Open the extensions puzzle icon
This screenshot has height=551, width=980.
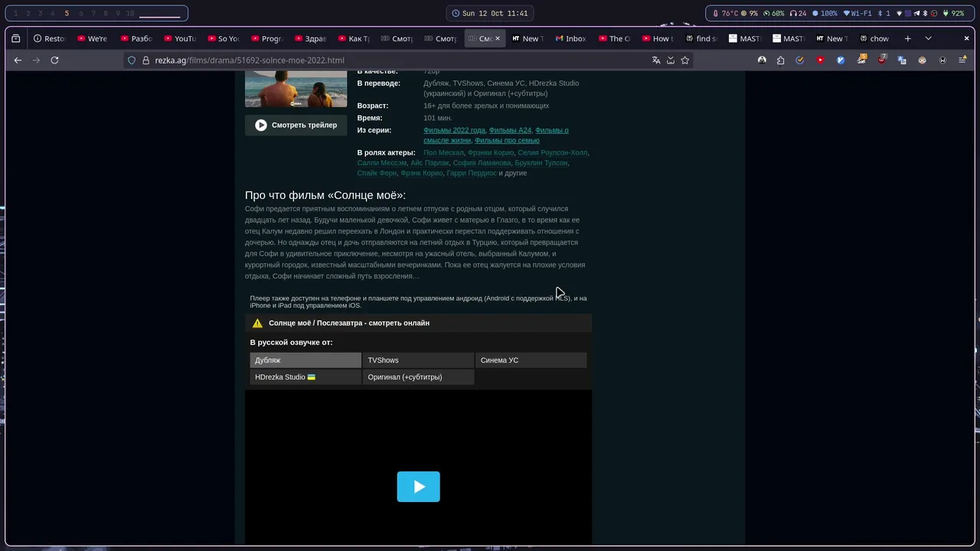point(780,60)
